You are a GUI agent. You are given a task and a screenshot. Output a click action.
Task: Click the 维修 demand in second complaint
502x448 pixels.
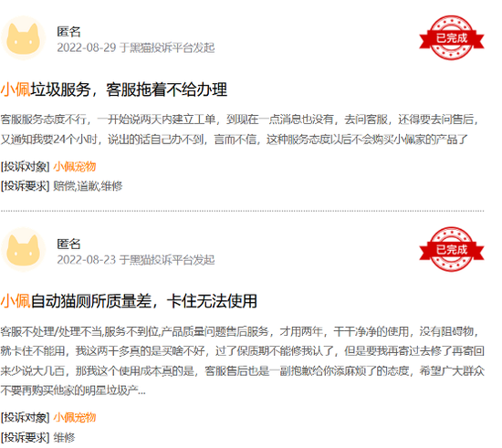click(64, 437)
